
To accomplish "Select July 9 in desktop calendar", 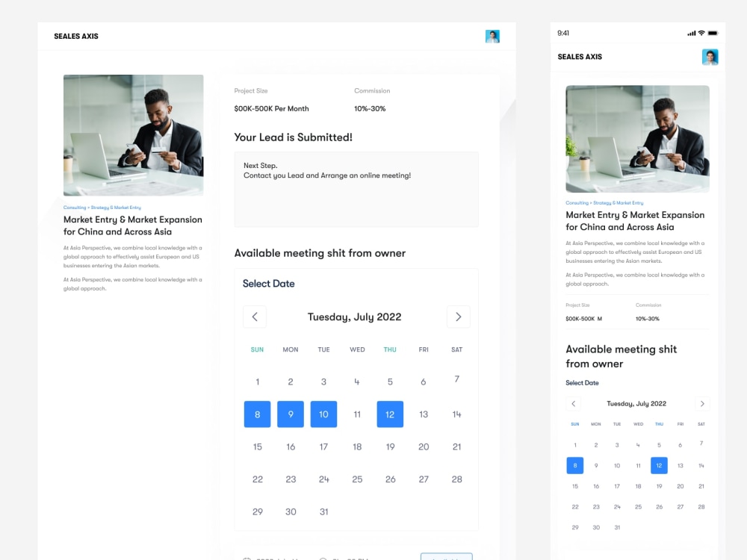I will pyautogui.click(x=291, y=414).
